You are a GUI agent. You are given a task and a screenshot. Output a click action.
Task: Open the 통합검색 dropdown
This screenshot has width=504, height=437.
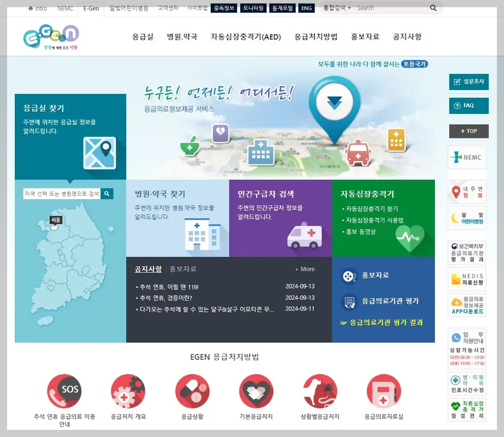336,8
